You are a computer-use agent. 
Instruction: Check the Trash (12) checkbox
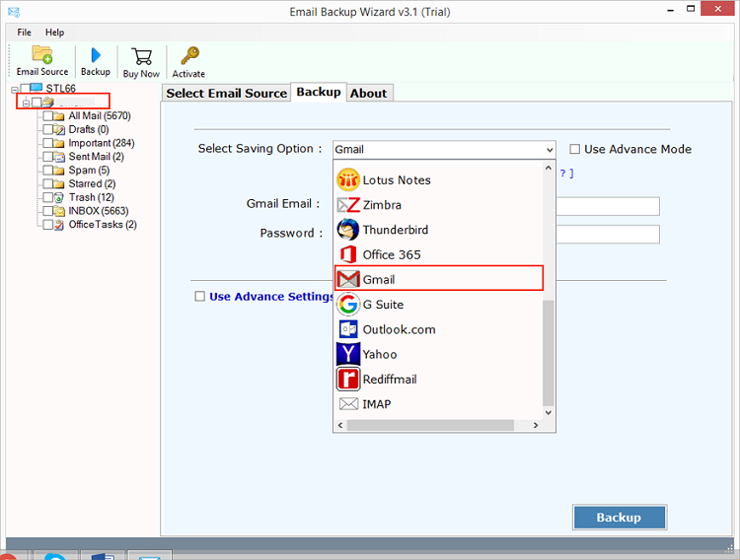tap(47, 197)
